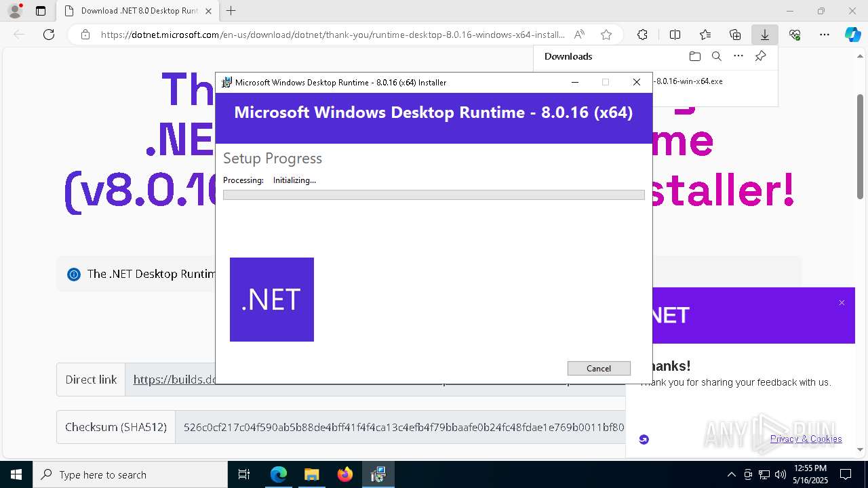
Task: Open Microsoft Edge from taskbar
Action: click(x=279, y=474)
